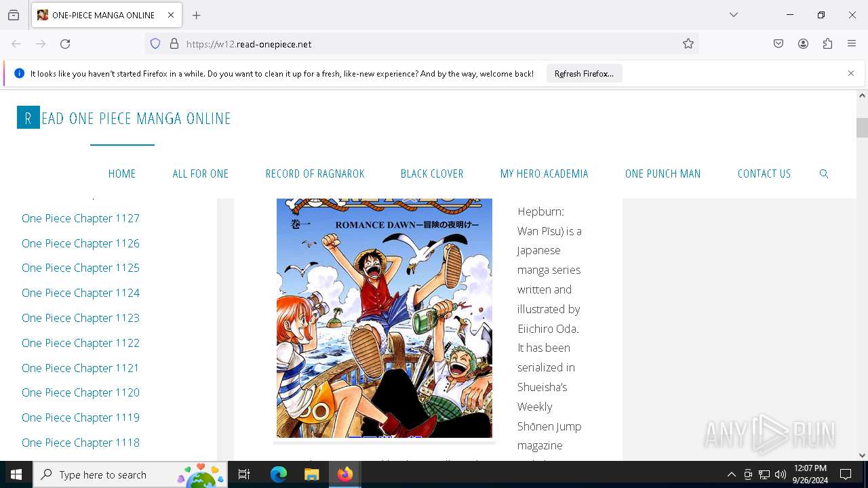Viewport: 868px width, 488px height.
Task: Open One Piece Chapter 1119 link
Action: [x=81, y=418]
